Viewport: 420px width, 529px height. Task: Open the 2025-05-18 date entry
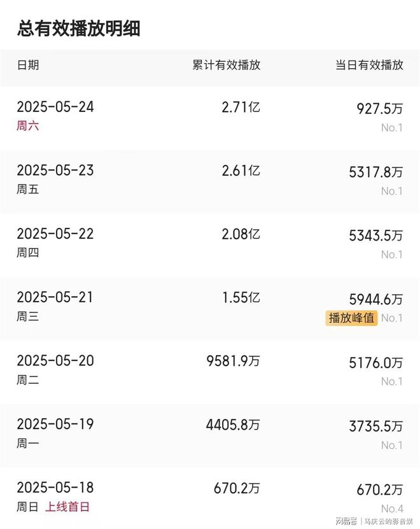pyautogui.click(x=55, y=488)
